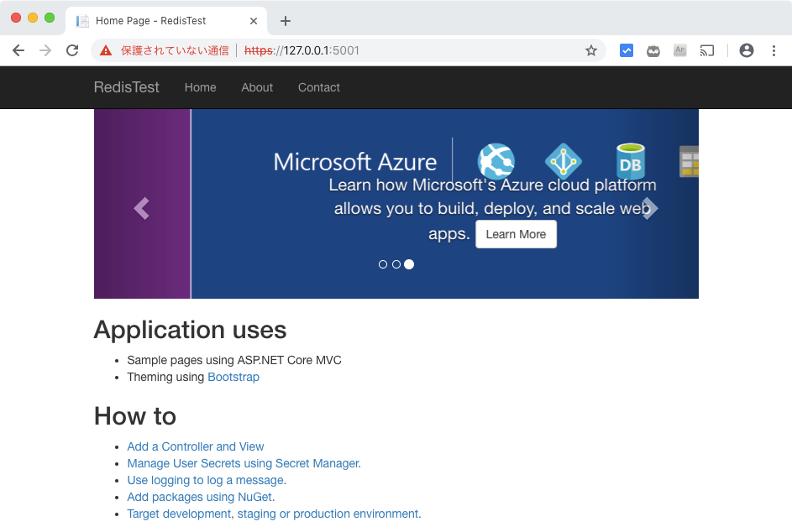
Task: Select the first carousel indicator dot
Action: coord(383,264)
